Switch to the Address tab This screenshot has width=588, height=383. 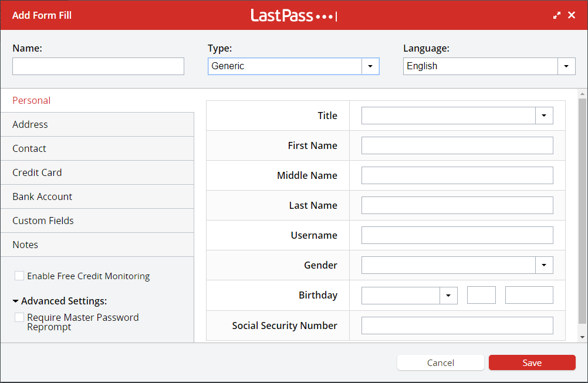click(30, 124)
